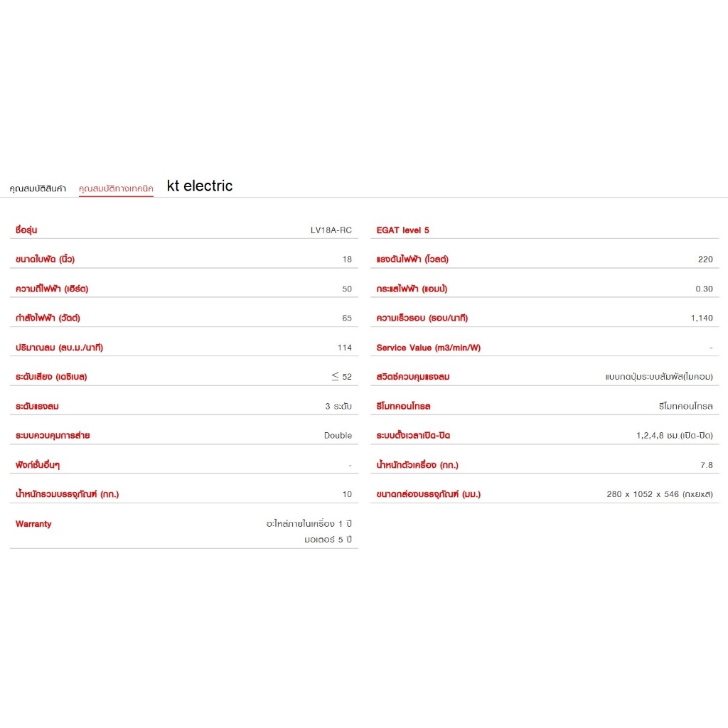Click the EGAT level 5 label
Image resolution: width=728 pixels, height=728 pixels.
coord(402,230)
